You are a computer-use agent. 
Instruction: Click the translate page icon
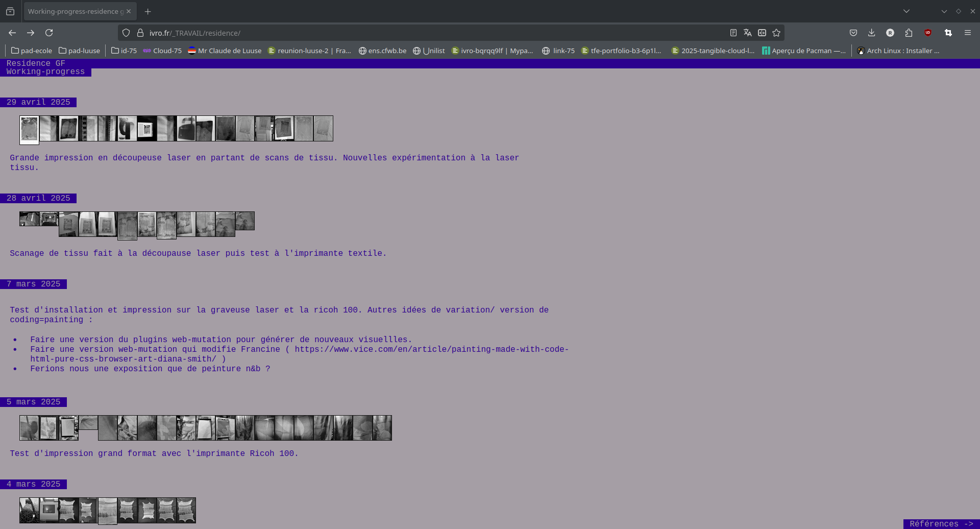(x=747, y=33)
